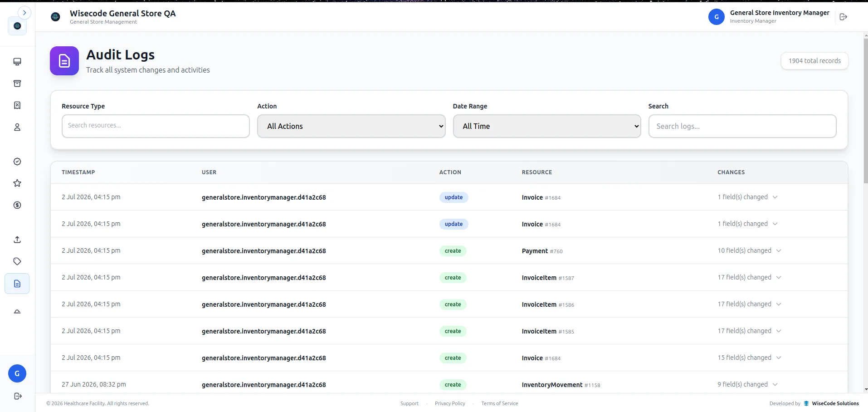The height and width of the screenshot is (412, 868).
Task: Click the Payment #760 resource cell
Action: point(542,251)
